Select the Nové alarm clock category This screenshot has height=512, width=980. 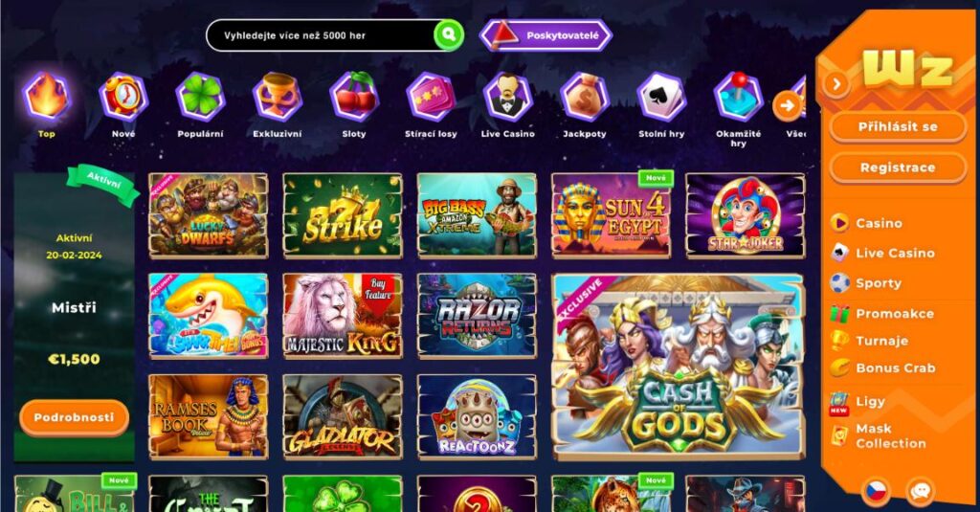[123, 104]
